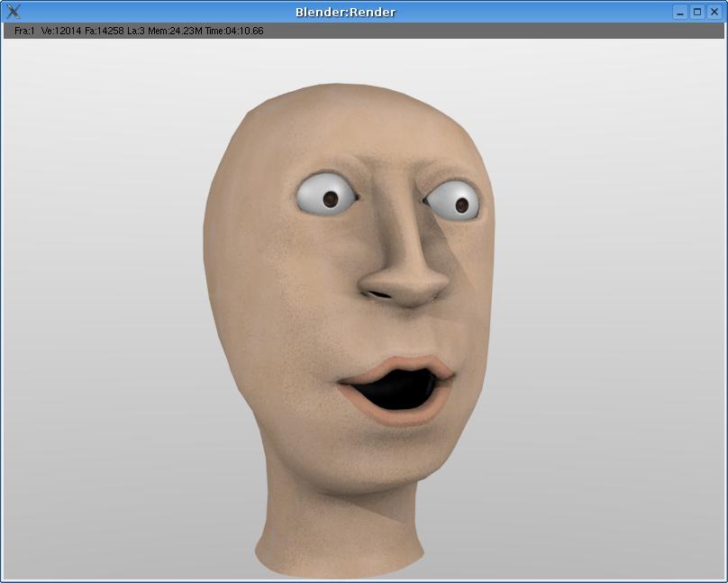
Task: Click the Ve:12014 vertex count
Action: [61, 32]
